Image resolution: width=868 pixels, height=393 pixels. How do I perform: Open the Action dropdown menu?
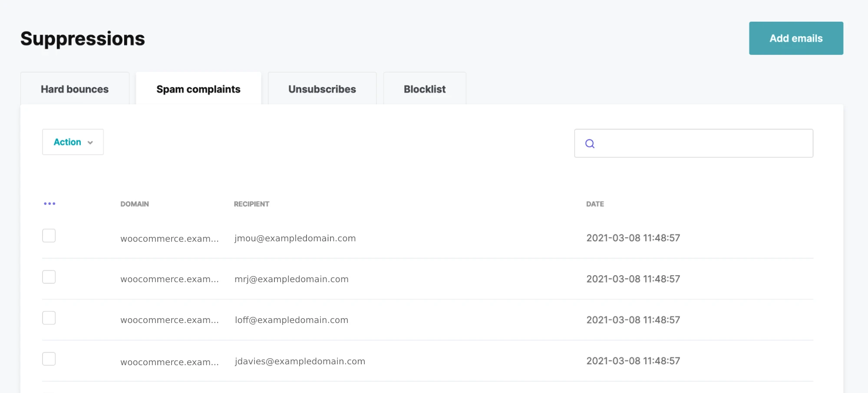click(x=73, y=142)
